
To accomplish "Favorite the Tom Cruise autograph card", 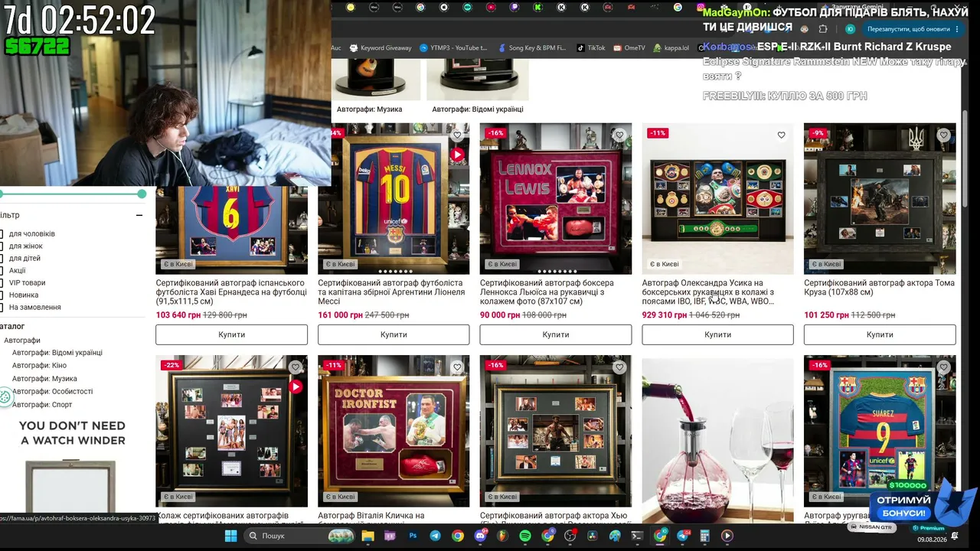I will click(x=943, y=135).
